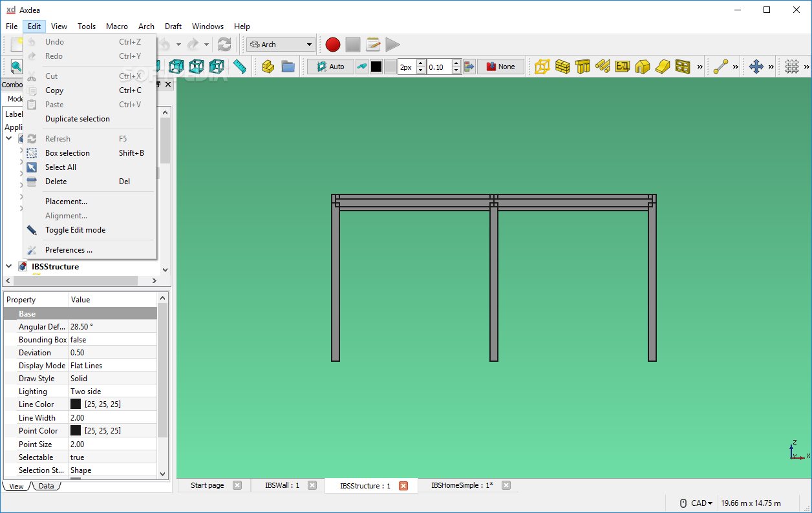The image size is (812, 513).
Task: Choose Delete in the Edit menu
Action: 89,182
